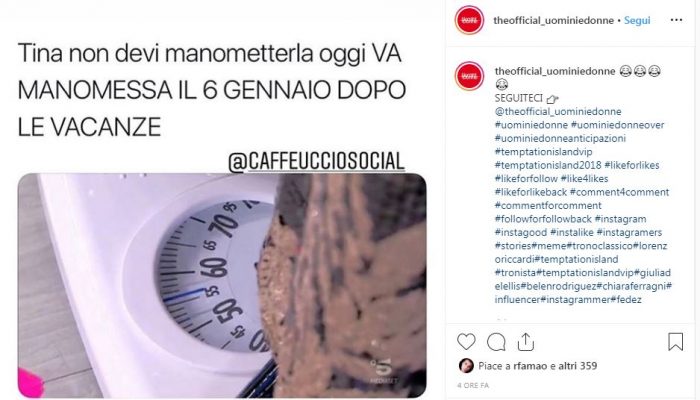Screen dimensions: 700x400
Task: View rfamao's profile from likes line
Action: [530, 366]
